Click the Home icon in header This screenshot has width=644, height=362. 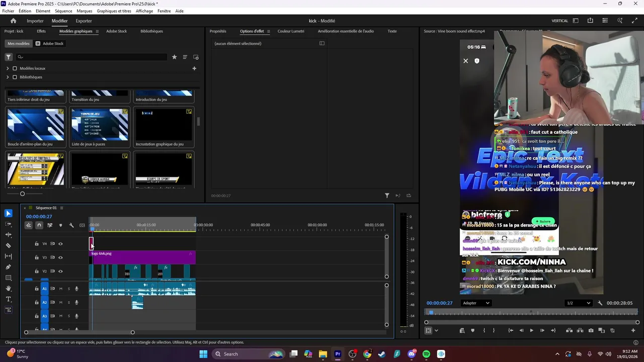tap(13, 21)
